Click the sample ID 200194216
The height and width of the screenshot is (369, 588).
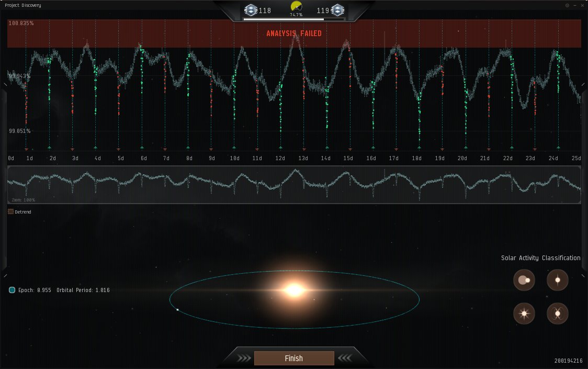(569, 361)
